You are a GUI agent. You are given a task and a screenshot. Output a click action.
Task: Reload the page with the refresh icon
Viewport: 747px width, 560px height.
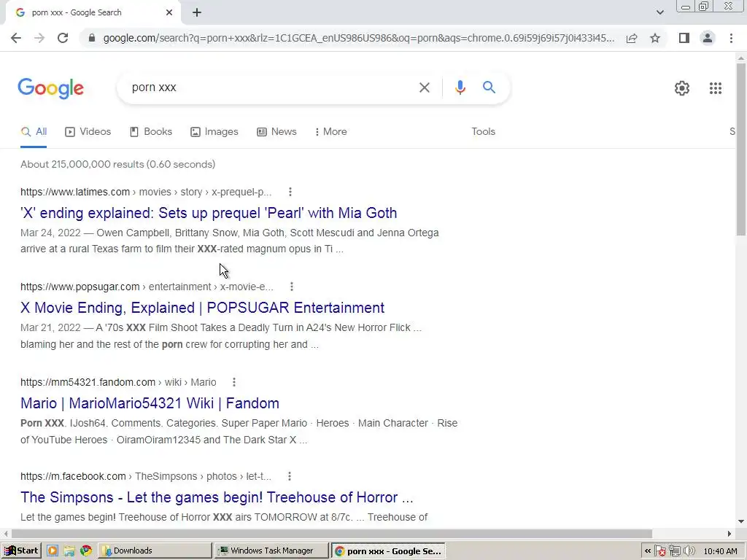(63, 38)
